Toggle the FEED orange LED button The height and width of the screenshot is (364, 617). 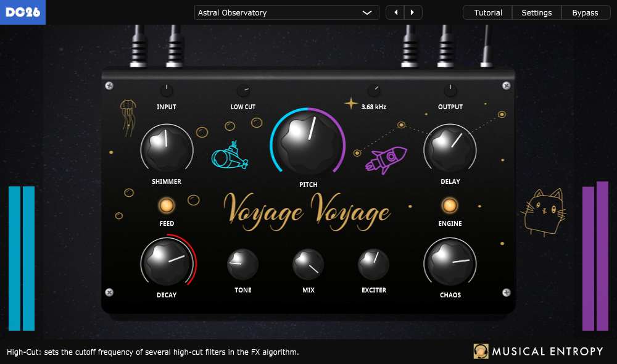coord(167,205)
